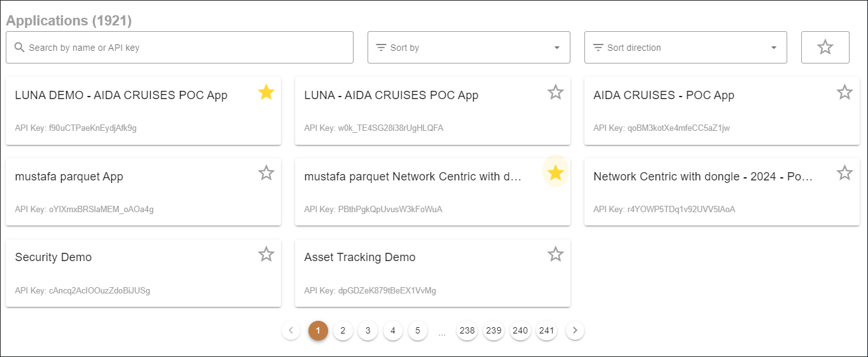Unfavorite LUNA DEMO - AIDA CRUISES POC App
Viewport: 868px width, 357px height.
(x=266, y=93)
